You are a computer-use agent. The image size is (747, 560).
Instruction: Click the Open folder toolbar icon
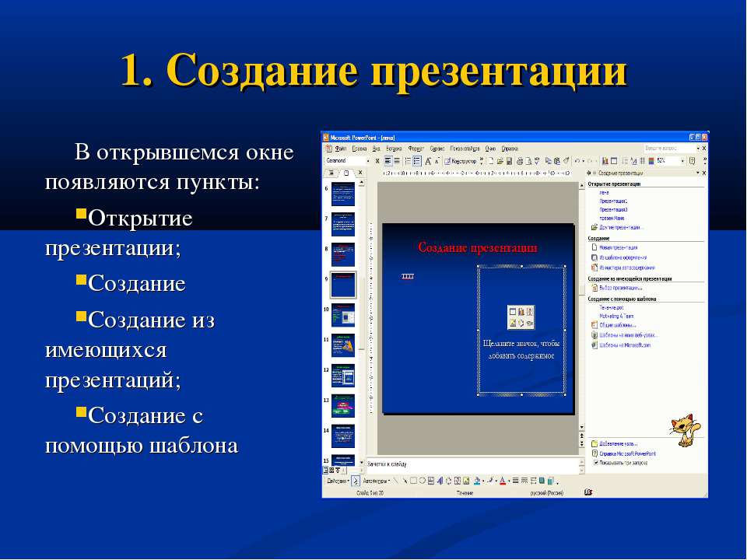pyautogui.click(x=500, y=162)
